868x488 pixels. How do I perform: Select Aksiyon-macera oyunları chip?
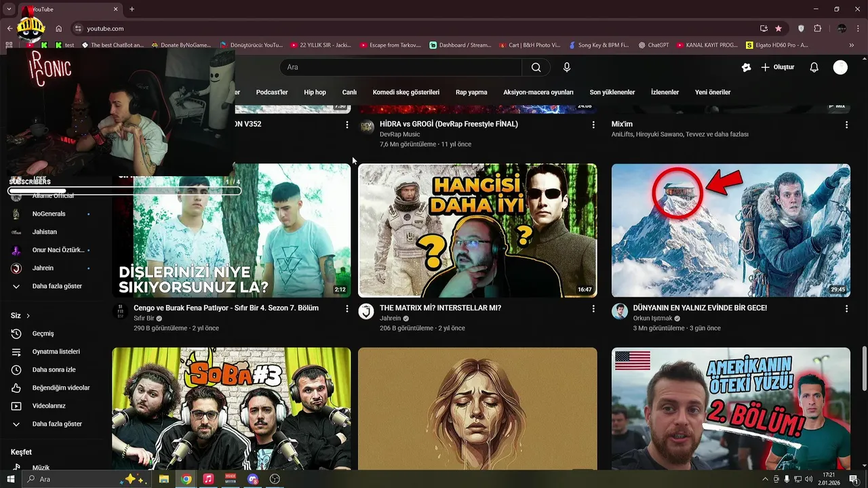point(538,92)
